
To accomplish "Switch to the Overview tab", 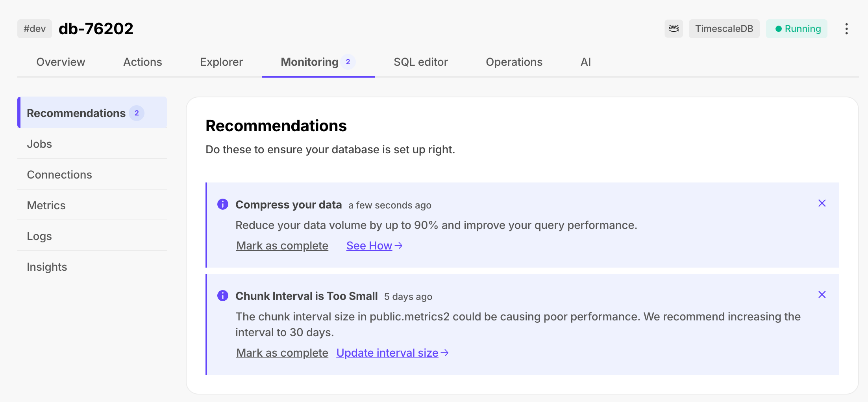I will [x=61, y=62].
